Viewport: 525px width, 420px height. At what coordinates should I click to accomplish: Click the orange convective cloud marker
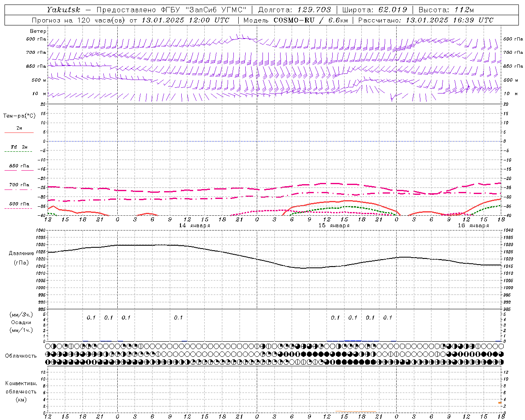click(x=500, y=403)
